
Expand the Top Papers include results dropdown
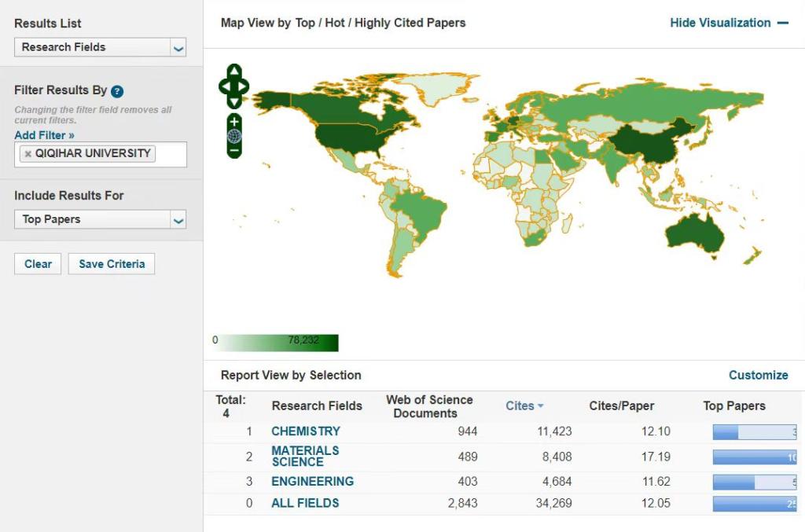click(101, 219)
